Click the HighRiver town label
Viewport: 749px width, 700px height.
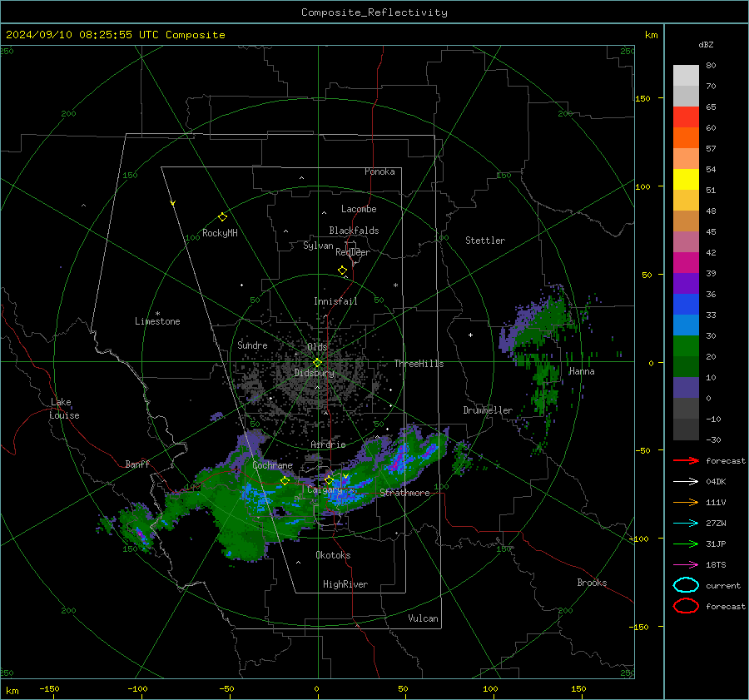(x=345, y=584)
